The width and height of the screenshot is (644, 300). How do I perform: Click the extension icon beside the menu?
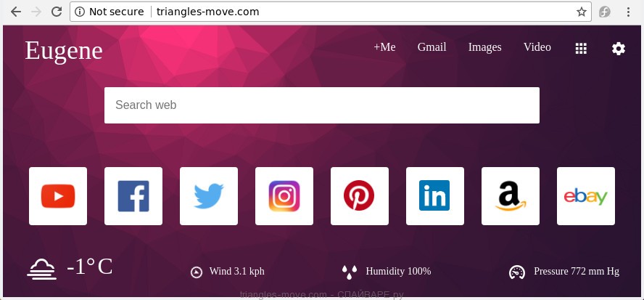tap(605, 12)
